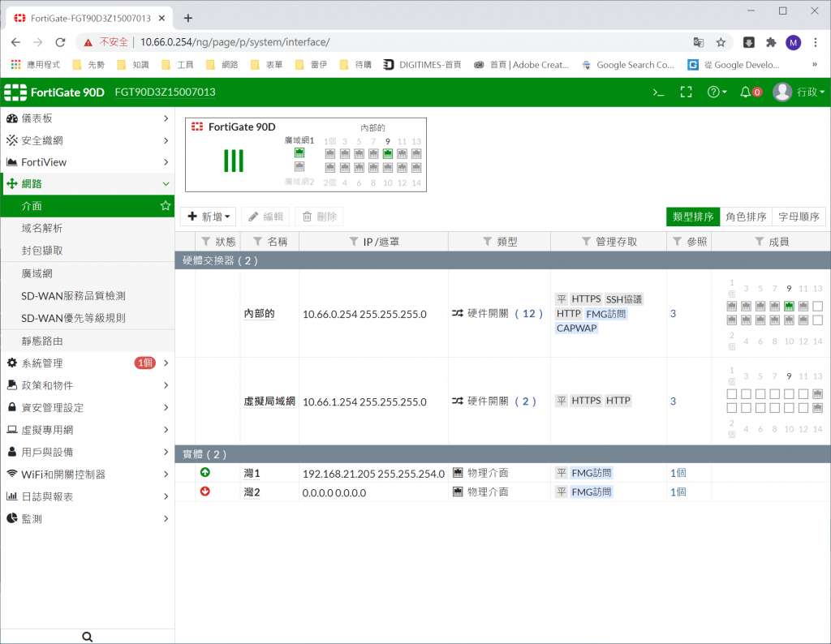Collapse the 硬體交換器 (2) group header
831x644 pixels.
502,260
